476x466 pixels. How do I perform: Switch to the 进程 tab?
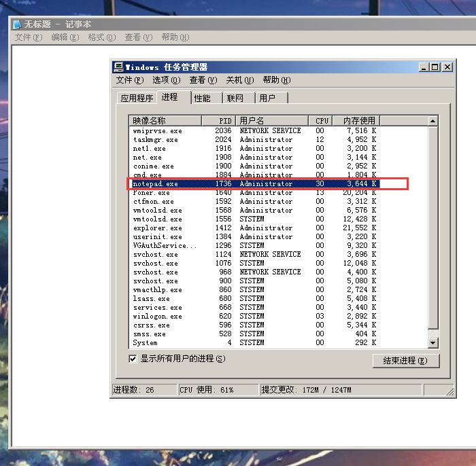[x=174, y=97]
